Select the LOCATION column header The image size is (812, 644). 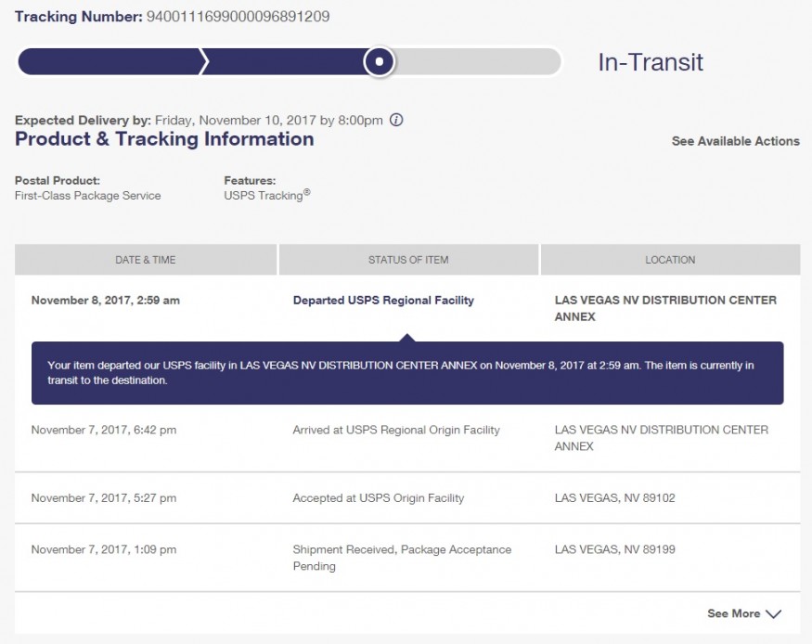[670, 260]
